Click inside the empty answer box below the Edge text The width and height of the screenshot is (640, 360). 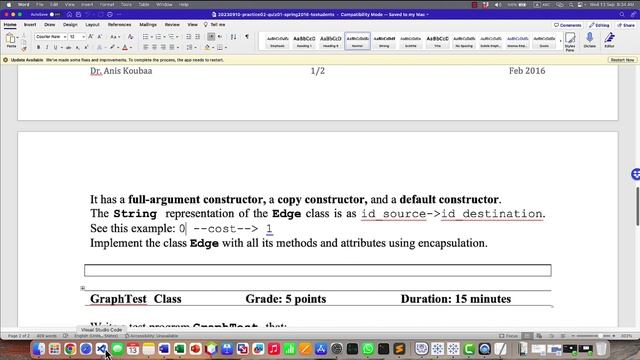[318, 271]
